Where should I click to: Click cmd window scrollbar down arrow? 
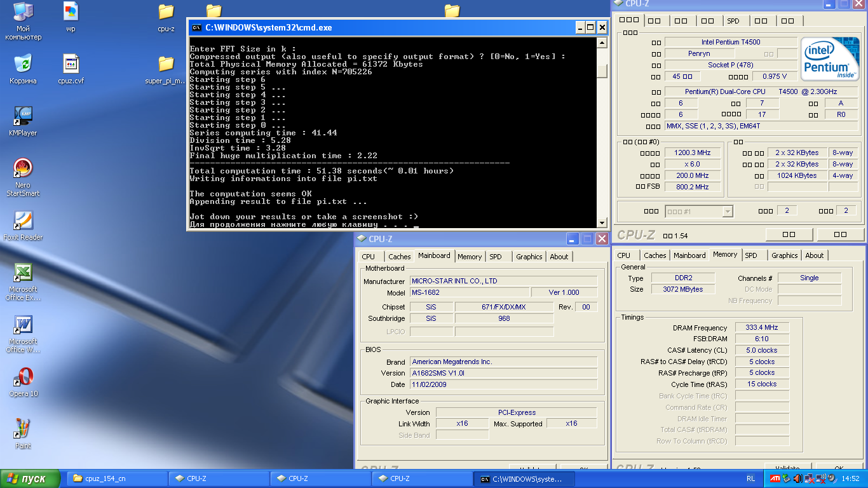tap(602, 222)
